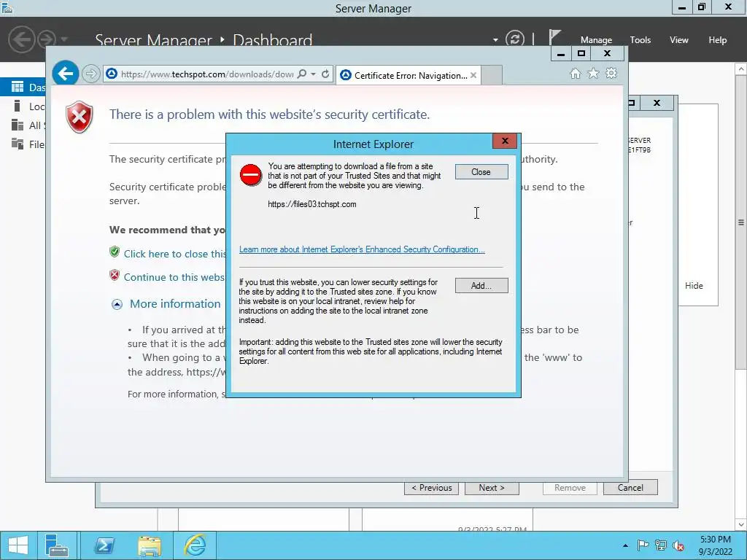Click the muted volume icon in system tray
This screenshot has height=560, width=747.
click(x=678, y=545)
